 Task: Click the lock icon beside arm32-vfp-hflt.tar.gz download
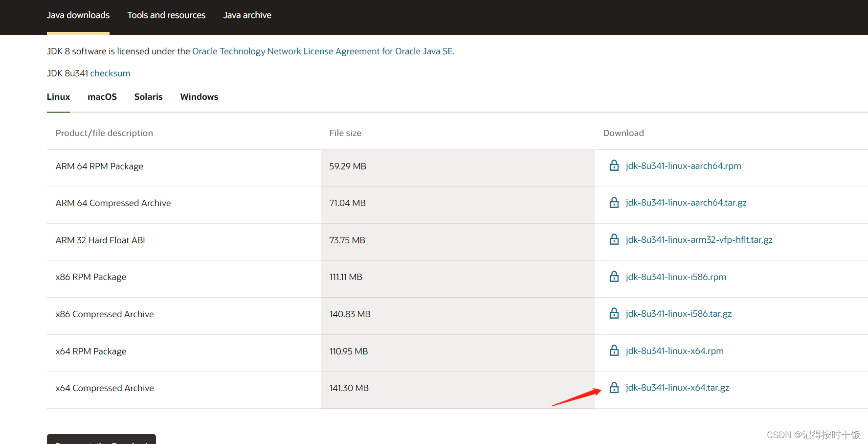614,239
